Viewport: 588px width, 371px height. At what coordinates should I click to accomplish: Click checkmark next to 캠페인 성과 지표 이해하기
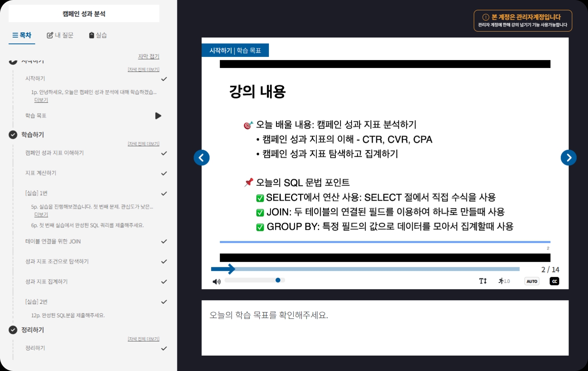click(x=164, y=153)
